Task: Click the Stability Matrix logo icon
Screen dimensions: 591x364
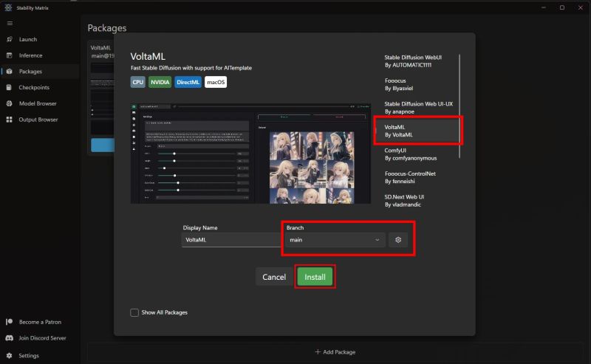Action: pyautogui.click(x=8, y=7)
